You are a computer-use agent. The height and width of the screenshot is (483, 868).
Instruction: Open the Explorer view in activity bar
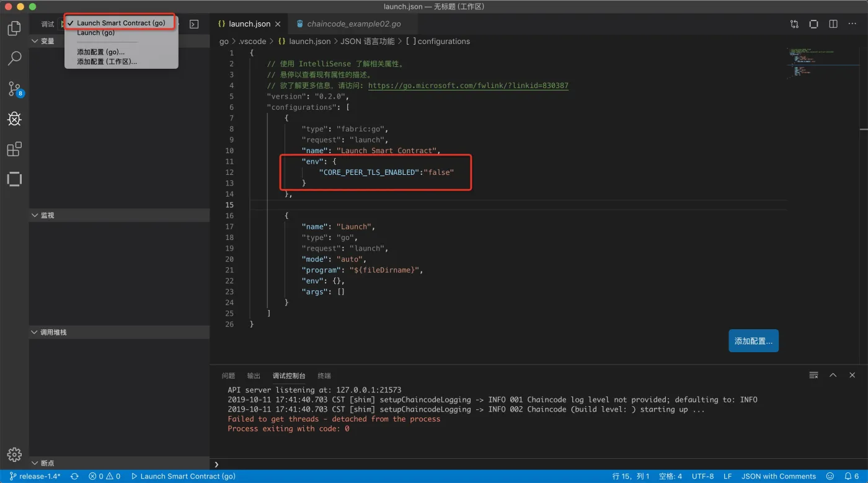coord(14,28)
